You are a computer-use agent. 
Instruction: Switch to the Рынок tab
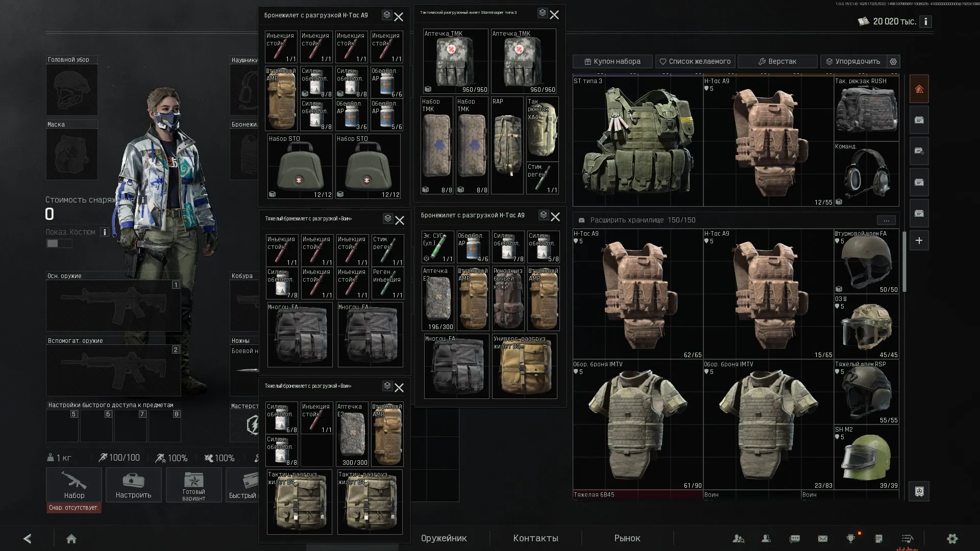click(x=627, y=538)
